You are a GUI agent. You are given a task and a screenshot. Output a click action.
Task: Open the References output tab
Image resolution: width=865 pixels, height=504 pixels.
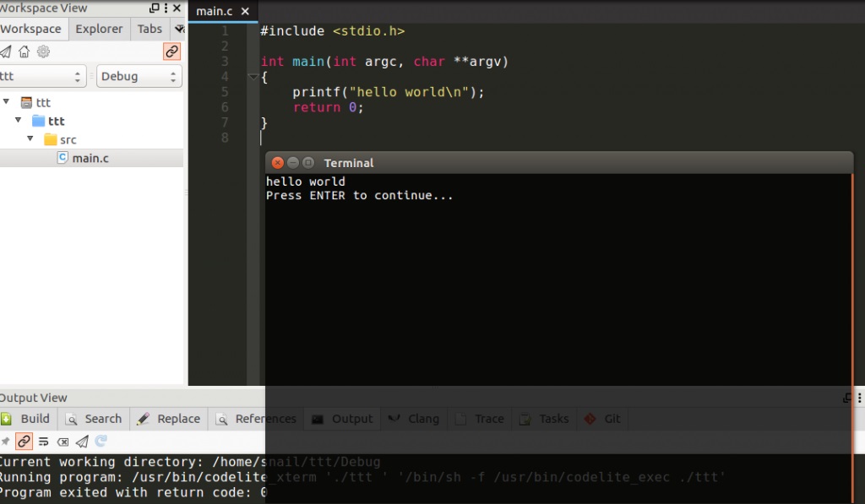click(256, 419)
